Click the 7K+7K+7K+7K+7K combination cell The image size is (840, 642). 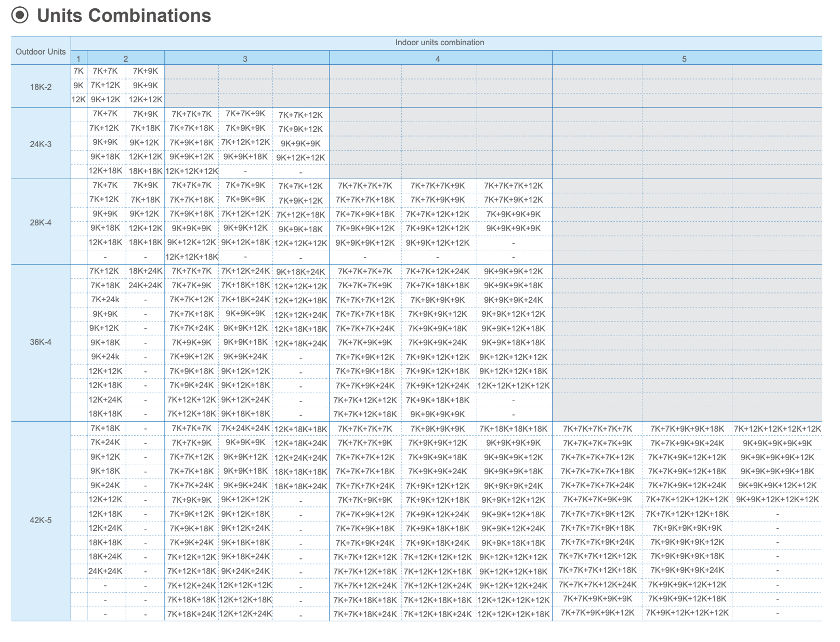597,429
